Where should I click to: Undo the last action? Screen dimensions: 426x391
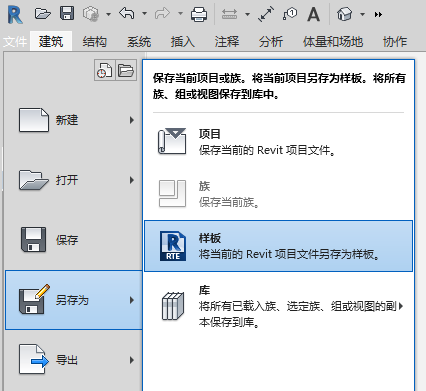tap(127, 14)
